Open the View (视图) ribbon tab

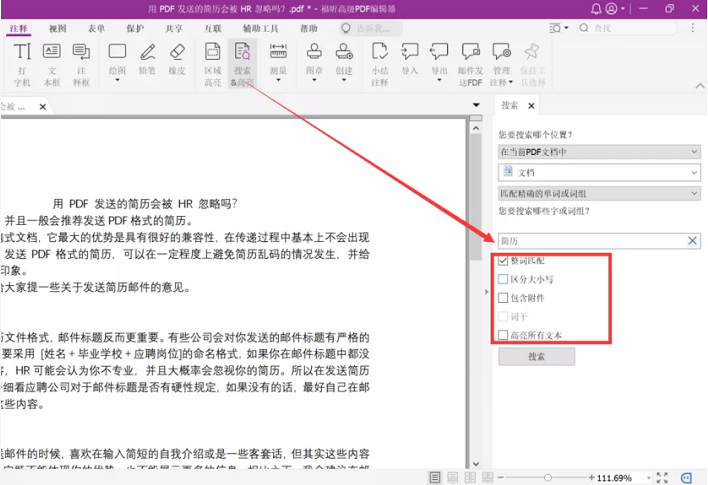tap(58, 28)
